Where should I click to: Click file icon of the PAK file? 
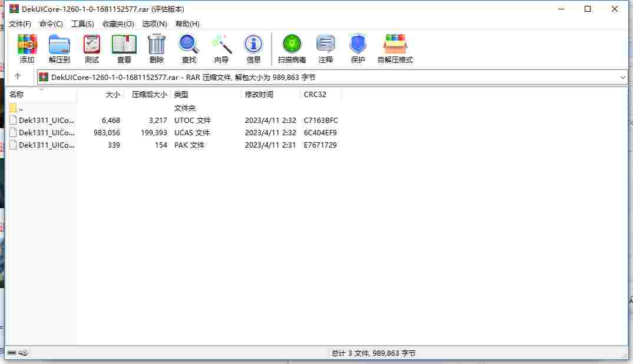(x=13, y=145)
